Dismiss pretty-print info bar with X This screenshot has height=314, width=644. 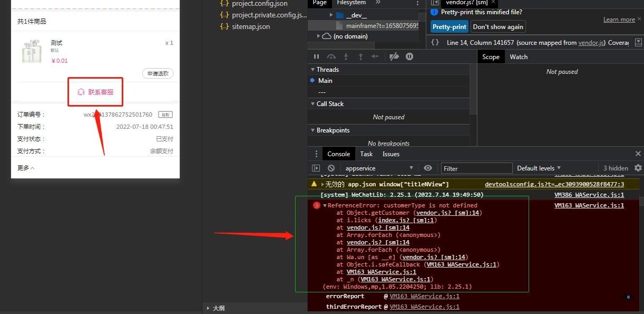639,20
